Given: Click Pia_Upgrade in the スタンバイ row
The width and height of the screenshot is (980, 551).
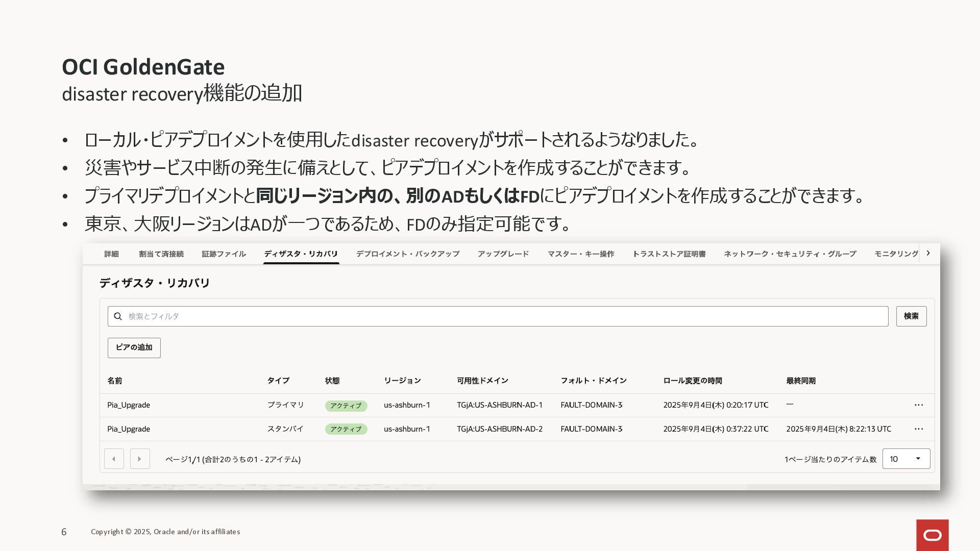Looking at the screenshot, I should [129, 429].
